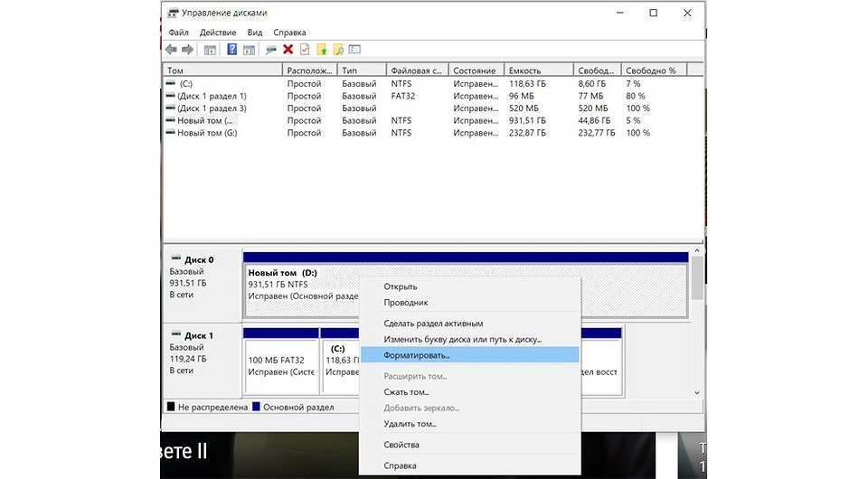Sort by the Свобод... column header
The width and height of the screenshot is (868, 479).
pos(598,70)
